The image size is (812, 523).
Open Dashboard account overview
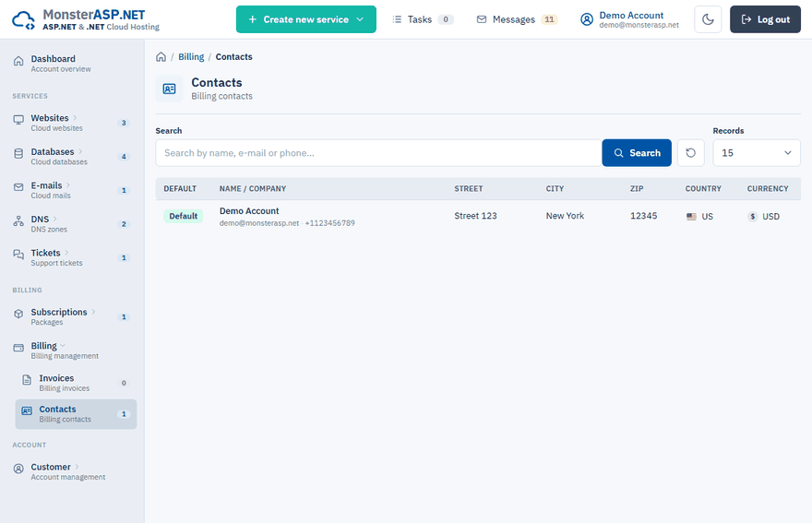[x=73, y=63]
